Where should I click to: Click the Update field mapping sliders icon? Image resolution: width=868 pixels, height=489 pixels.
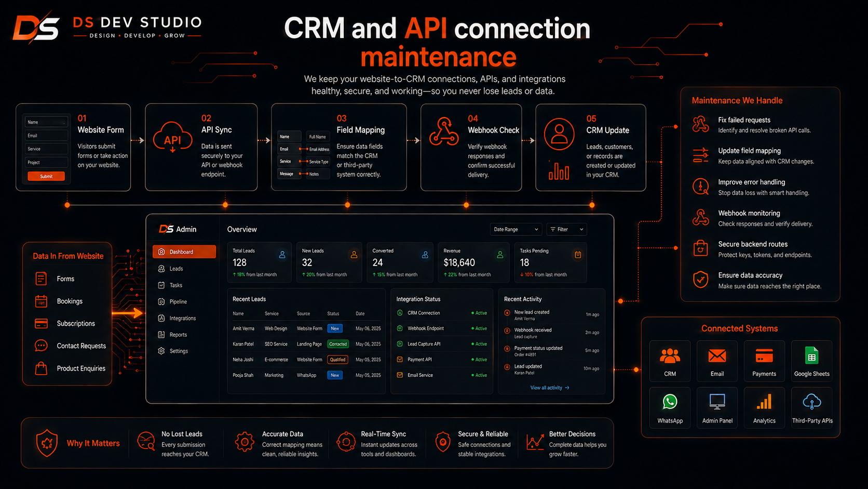coord(700,155)
